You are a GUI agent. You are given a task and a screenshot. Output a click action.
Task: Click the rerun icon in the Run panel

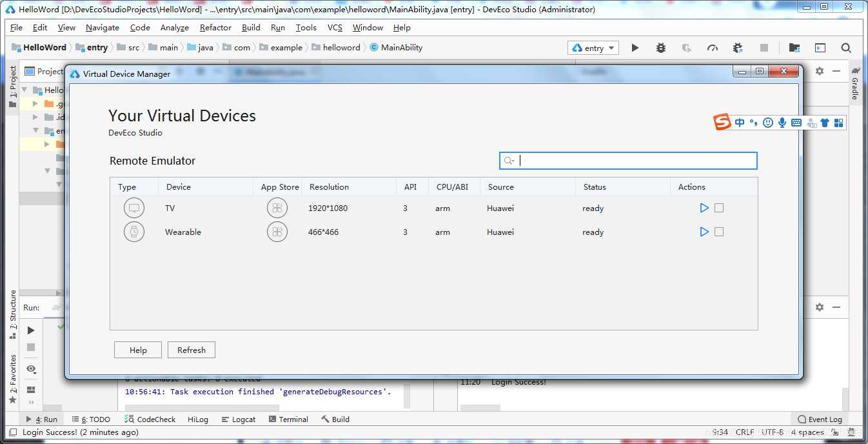31,330
